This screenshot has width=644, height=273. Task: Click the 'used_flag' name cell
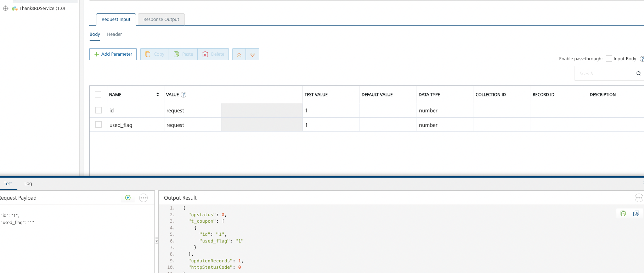[136, 125]
